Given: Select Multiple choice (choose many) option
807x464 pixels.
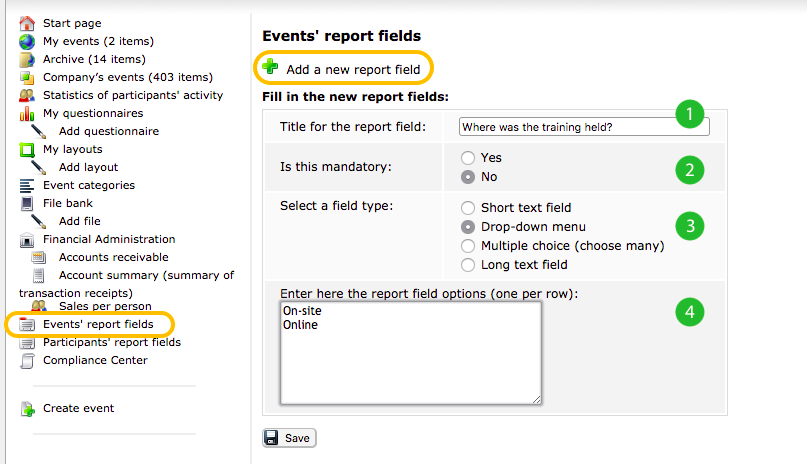Looking at the screenshot, I should click(467, 246).
